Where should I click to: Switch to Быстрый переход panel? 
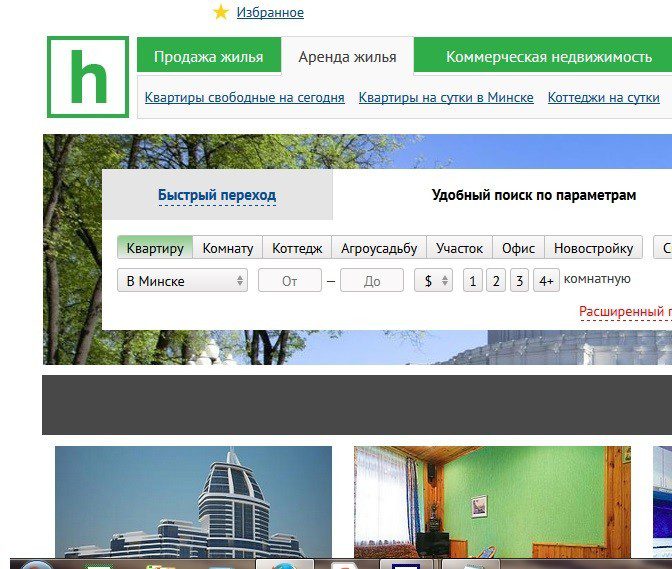[x=217, y=195]
